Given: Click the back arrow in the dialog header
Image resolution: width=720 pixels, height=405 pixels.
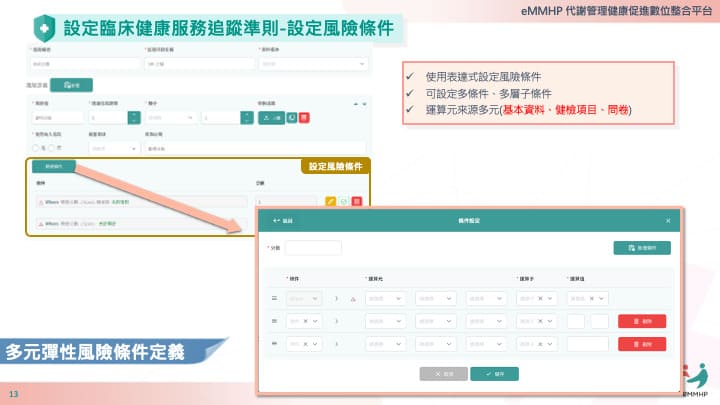Looking at the screenshot, I should click(x=277, y=220).
